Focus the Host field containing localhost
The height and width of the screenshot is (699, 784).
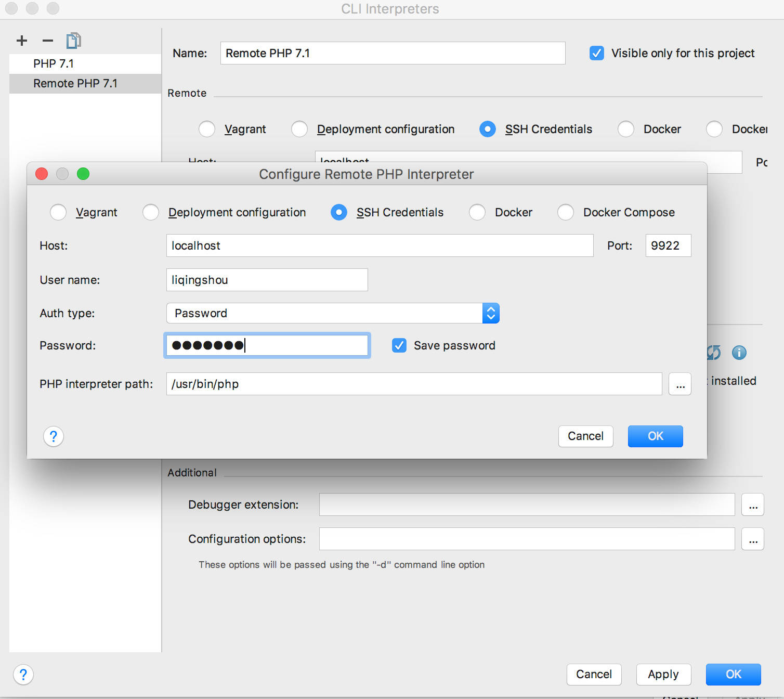pos(380,245)
